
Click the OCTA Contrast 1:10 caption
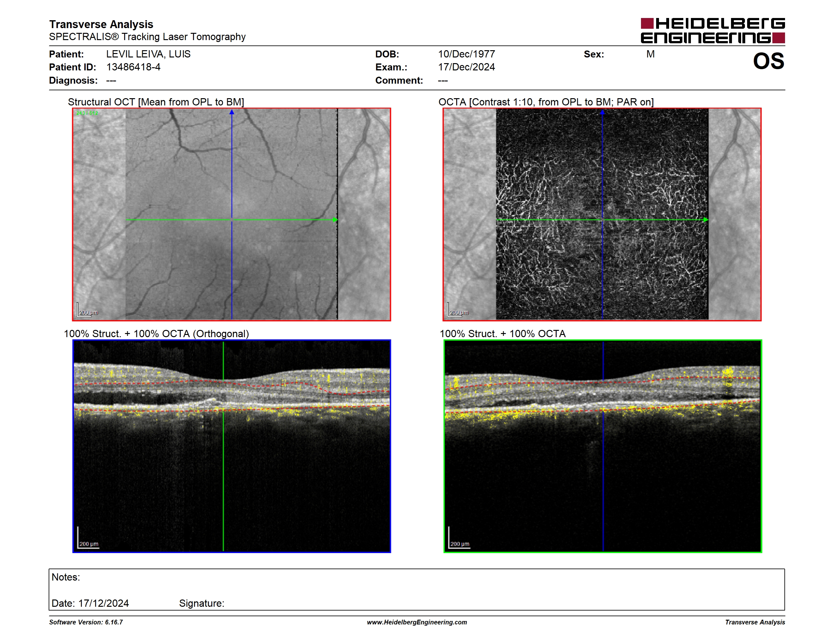click(x=546, y=102)
